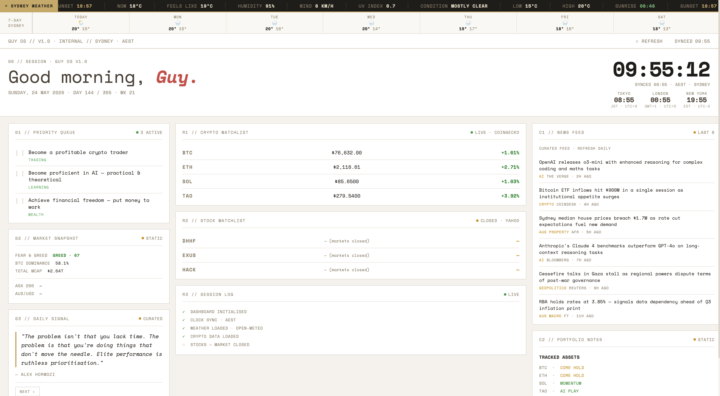Click 'Wealth' tag under financial freedom goal

[x=36, y=215]
